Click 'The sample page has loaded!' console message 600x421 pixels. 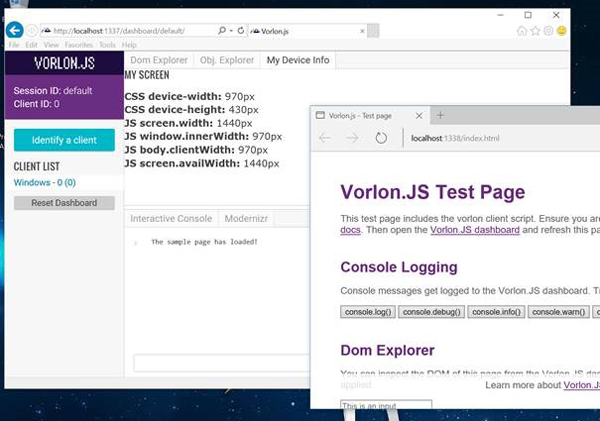click(x=204, y=242)
